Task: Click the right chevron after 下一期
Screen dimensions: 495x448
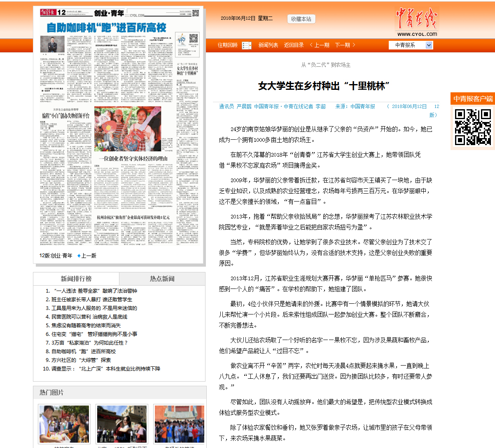Action: tap(354, 45)
